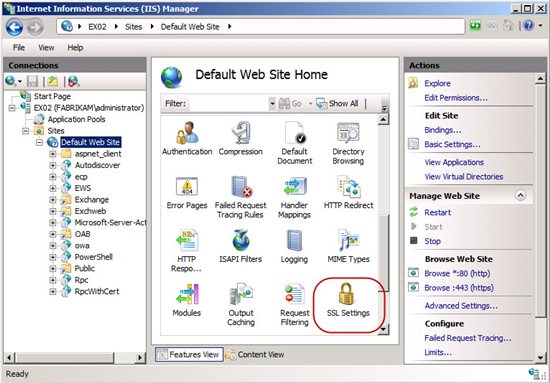Open the Basic Settings link
This screenshot has height=383, width=550.
coord(452,145)
